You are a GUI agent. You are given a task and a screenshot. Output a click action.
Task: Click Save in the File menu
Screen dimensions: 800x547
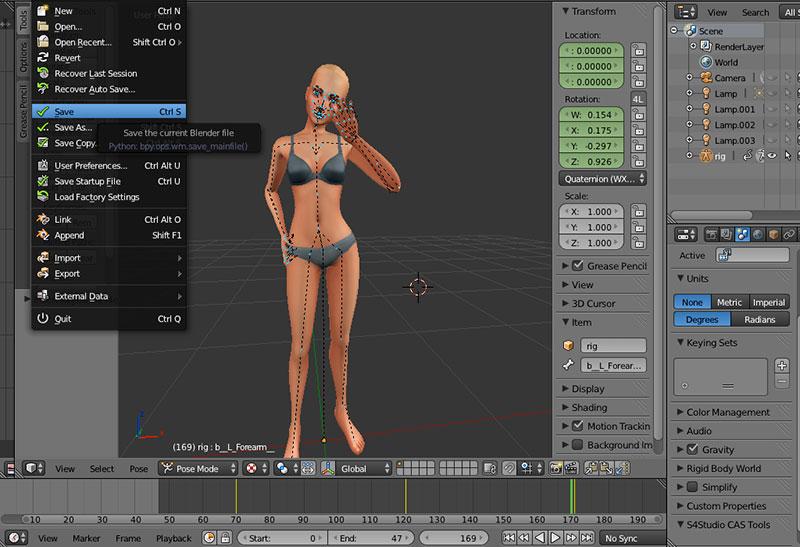(64, 112)
